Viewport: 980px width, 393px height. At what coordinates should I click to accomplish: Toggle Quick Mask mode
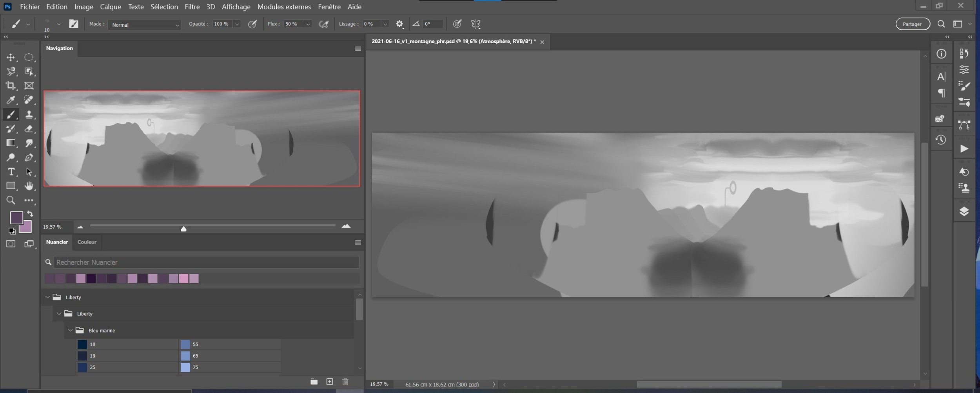pos(11,244)
